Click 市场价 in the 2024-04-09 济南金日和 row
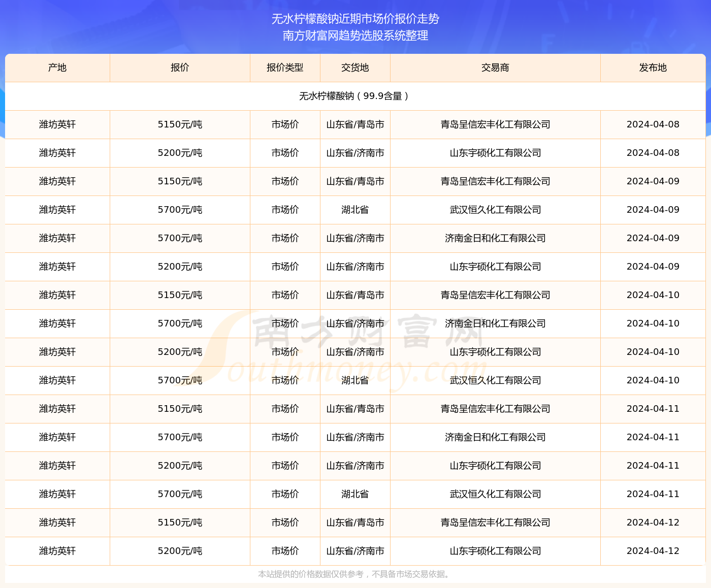This screenshot has width=711, height=588. 285,238
